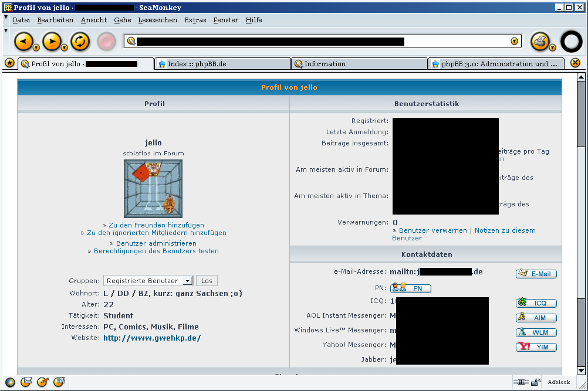Open the Forward button history dropdown arrow
Image resolution: width=588 pixels, height=391 pixels.
(x=65, y=47)
